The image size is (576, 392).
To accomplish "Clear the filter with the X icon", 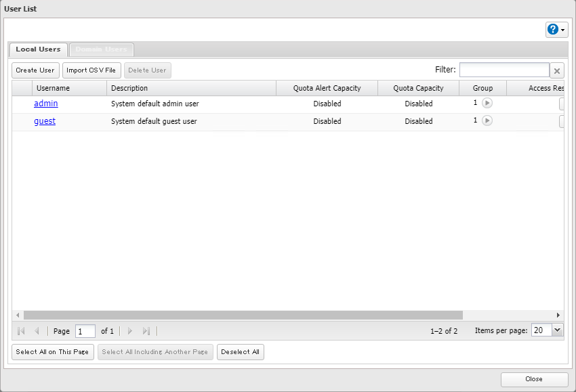I will (557, 70).
